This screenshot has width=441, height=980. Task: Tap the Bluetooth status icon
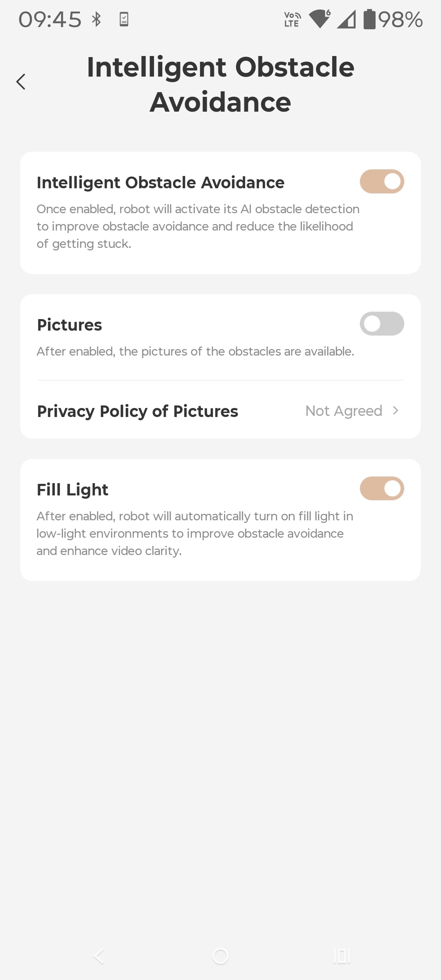(97, 19)
